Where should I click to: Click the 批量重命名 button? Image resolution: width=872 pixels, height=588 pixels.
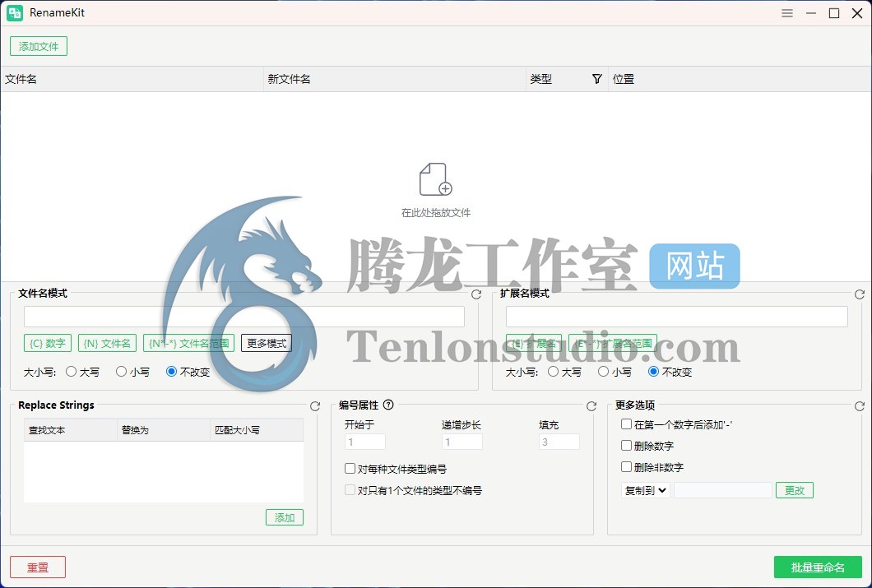tap(817, 567)
